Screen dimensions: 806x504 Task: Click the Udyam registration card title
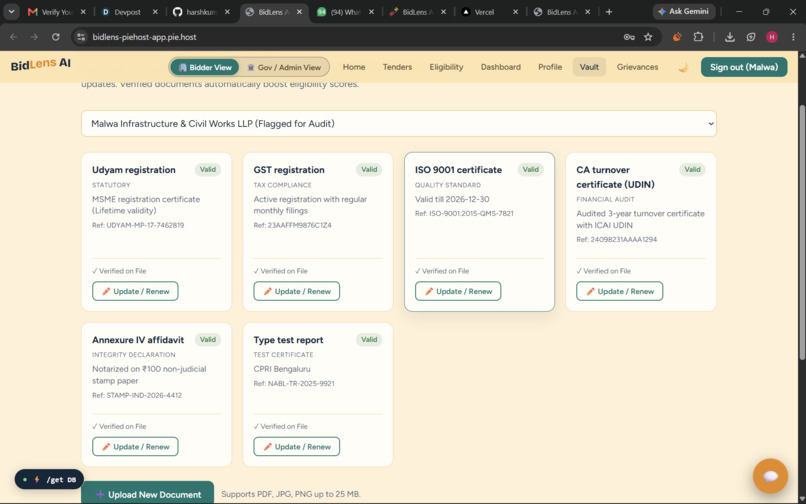(x=134, y=170)
